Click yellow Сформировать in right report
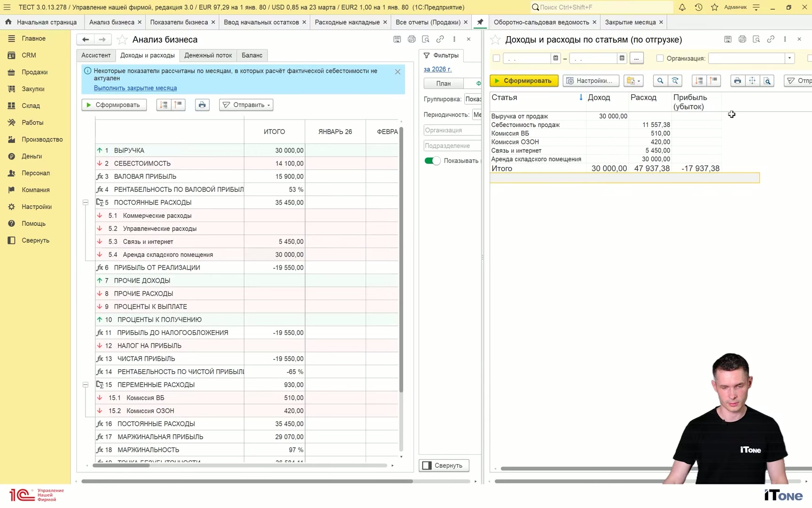This screenshot has height=508, width=812. (x=524, y=81)
